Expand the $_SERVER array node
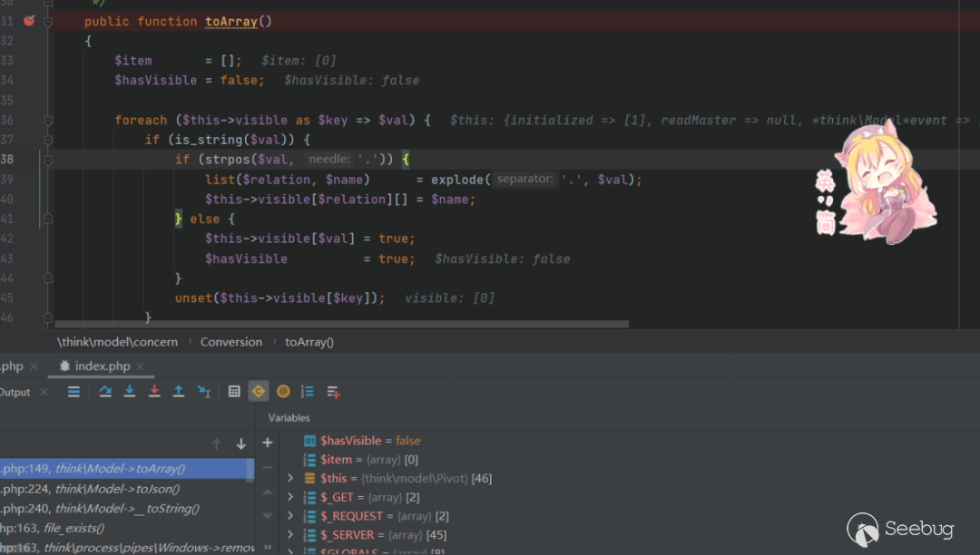 [x=290, y=535]
